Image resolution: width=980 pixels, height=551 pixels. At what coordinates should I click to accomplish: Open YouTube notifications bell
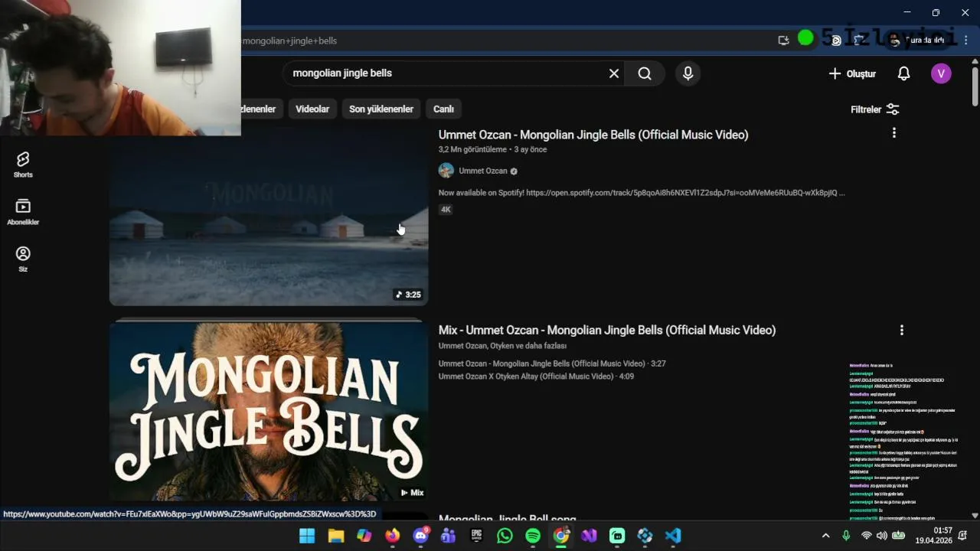(x=904, y=73)
